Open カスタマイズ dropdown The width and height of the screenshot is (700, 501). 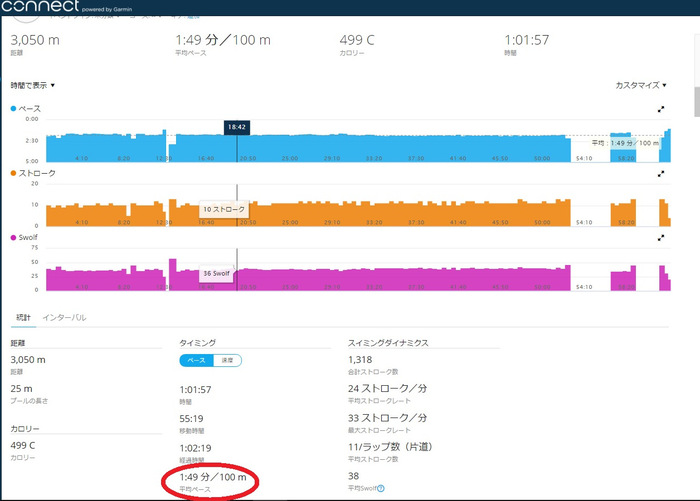[x=641, y=85]
